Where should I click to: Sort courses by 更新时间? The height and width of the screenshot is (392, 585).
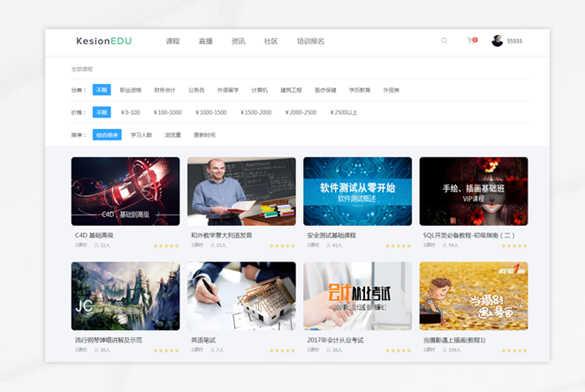[202, 135]
